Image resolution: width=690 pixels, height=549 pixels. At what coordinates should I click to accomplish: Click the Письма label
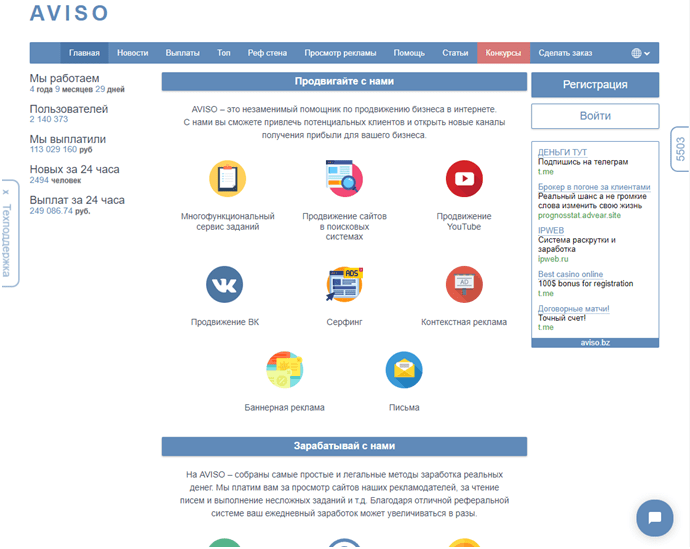(404, 408)
